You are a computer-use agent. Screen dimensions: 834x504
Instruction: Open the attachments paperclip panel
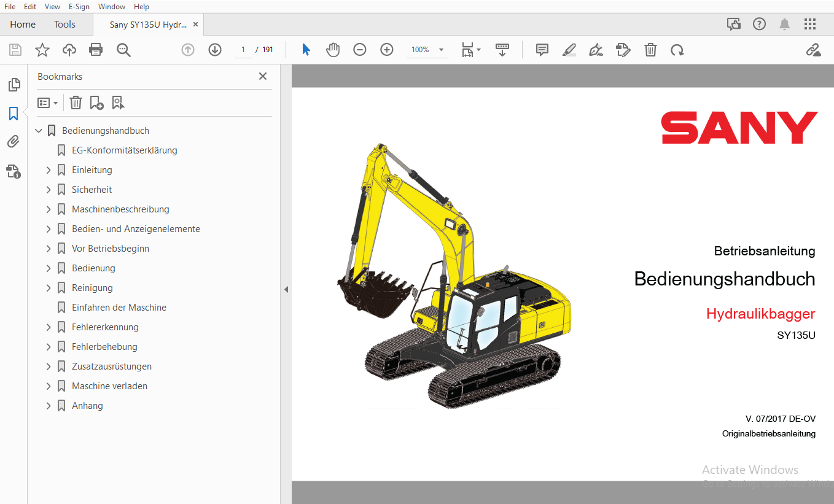(x=14, y=142)
